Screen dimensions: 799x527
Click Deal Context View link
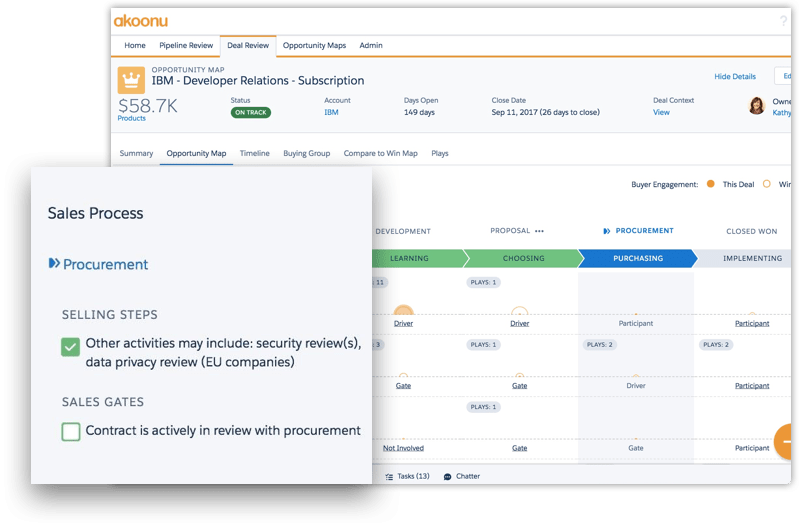661,112
